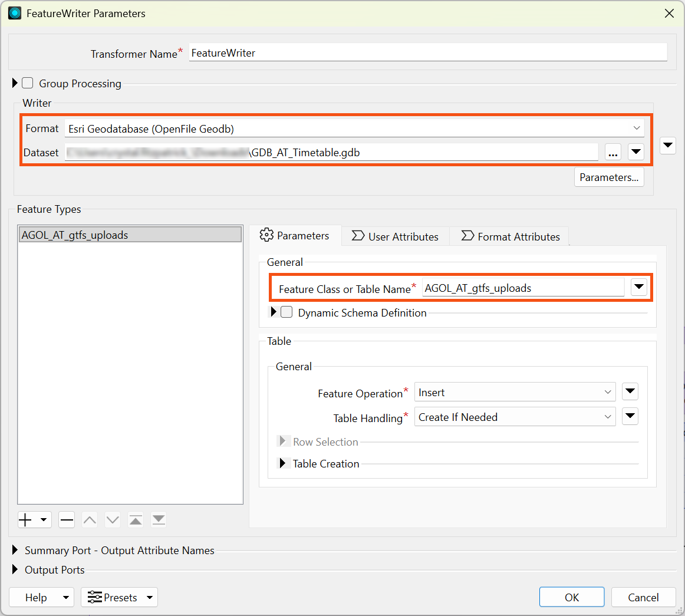Move feature type down one position
685x616 pixels.
pos(113,520)
